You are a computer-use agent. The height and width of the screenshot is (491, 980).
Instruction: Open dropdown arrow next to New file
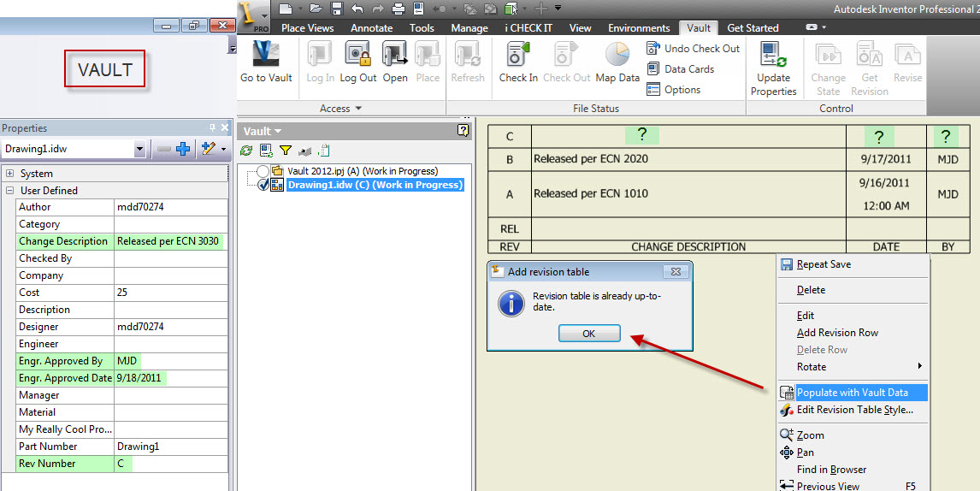[x=299, y=9]
